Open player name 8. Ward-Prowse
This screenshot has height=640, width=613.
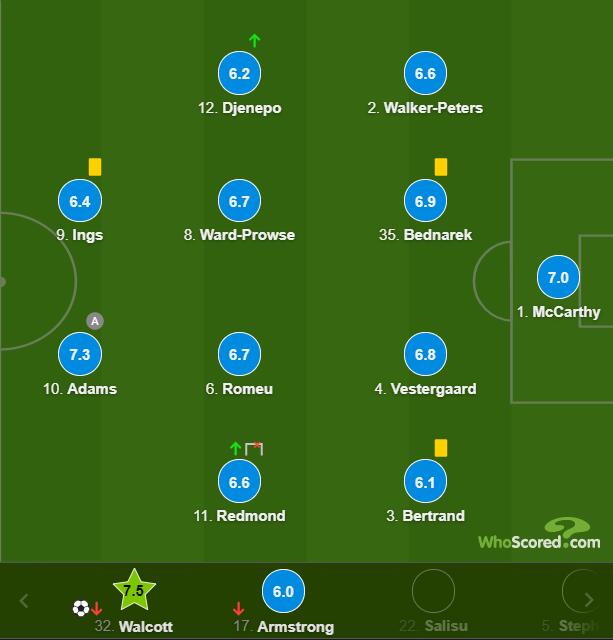239,235
